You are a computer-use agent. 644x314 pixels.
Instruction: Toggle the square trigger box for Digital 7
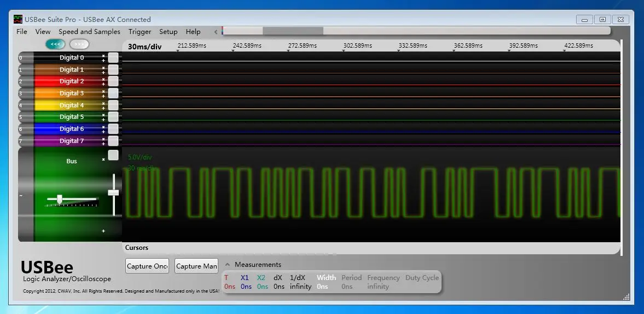tap(113, 141)
